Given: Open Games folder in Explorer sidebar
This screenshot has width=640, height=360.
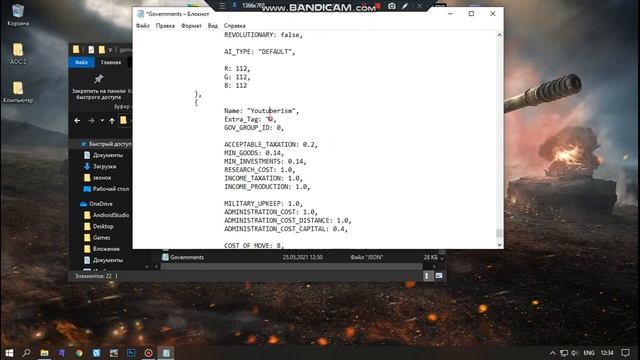Looking at the screenshot, I should coord(97,238).
